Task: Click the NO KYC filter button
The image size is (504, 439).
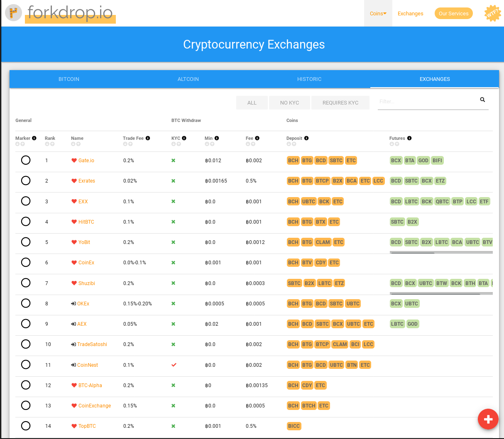Action: coord(289,102)
